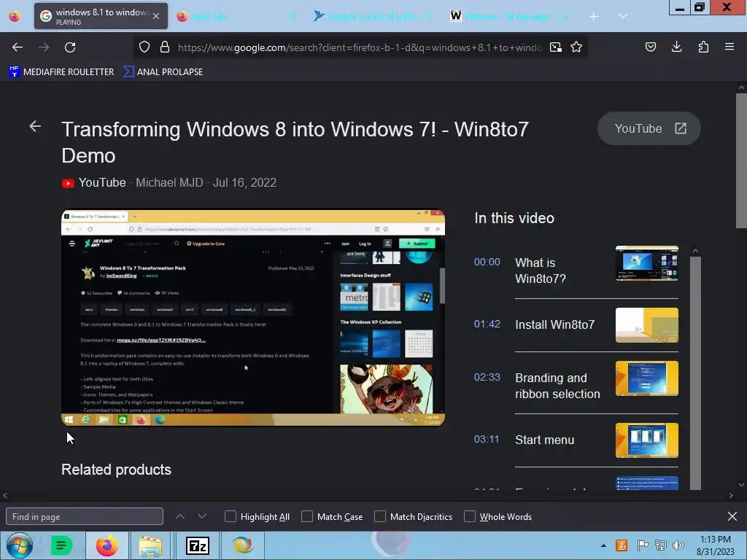Click the Michael MJD channel name
This screenshot has width=747, height=560.
click(169, 183)
